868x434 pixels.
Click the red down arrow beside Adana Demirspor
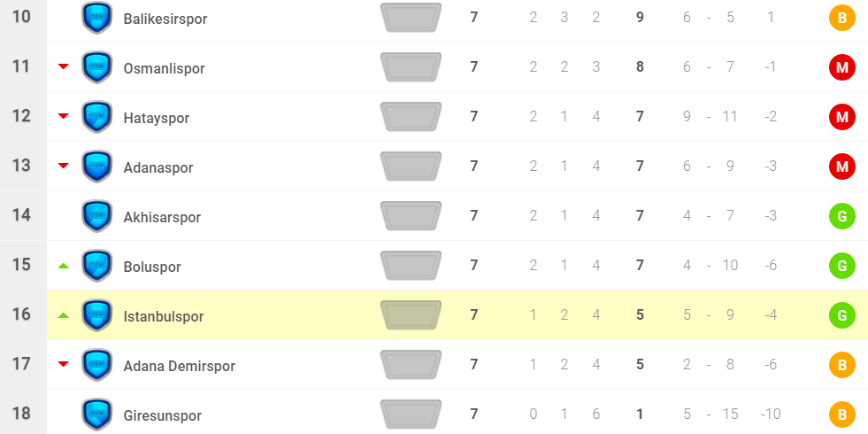[63, 365]
